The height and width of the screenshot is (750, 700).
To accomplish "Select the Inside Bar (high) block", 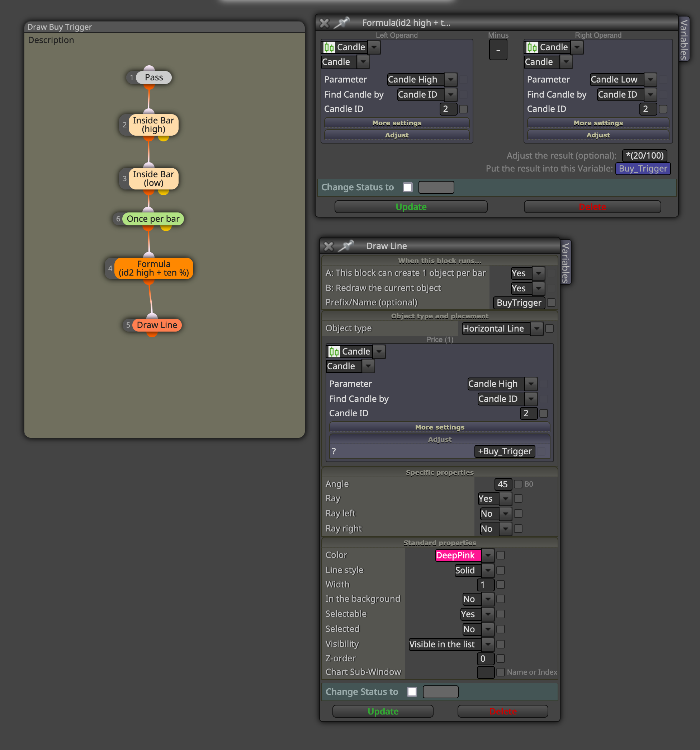I will [x=153, y=125].
